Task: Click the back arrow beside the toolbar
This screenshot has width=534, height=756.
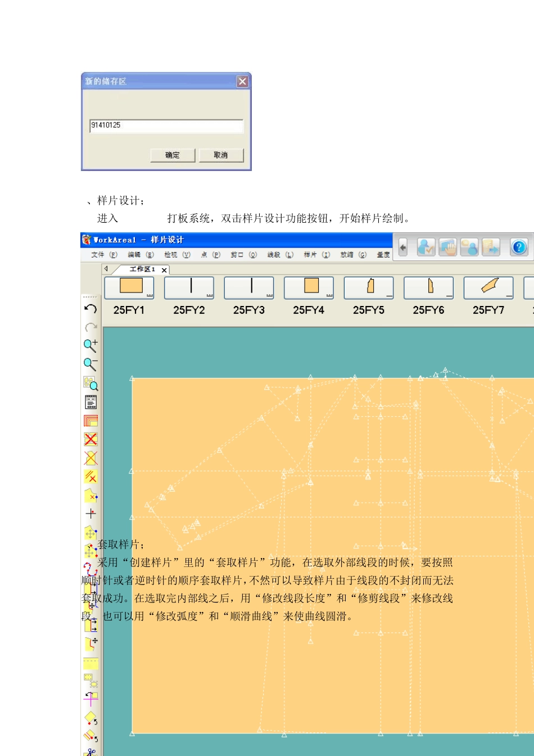Action: (x=403, y=247)
